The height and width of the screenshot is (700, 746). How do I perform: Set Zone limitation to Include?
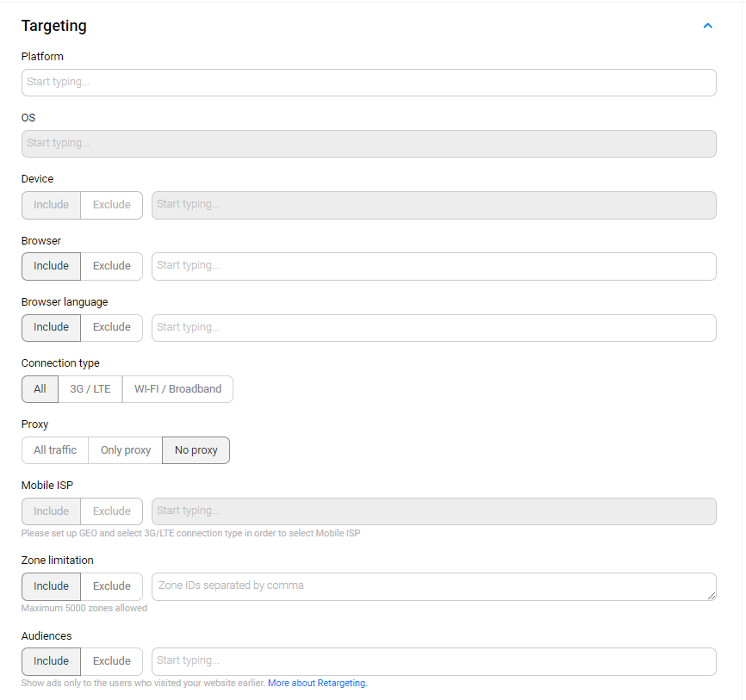[x=51, y=586]
